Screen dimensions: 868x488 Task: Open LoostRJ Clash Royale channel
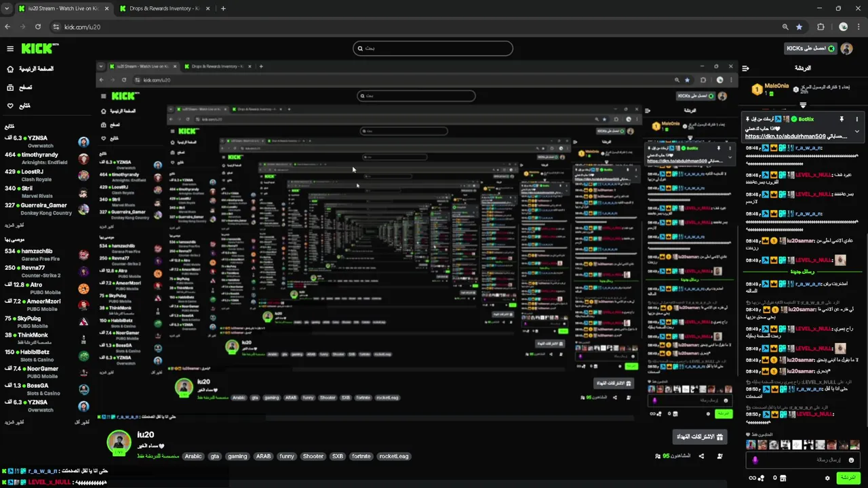tap(46, 176)
